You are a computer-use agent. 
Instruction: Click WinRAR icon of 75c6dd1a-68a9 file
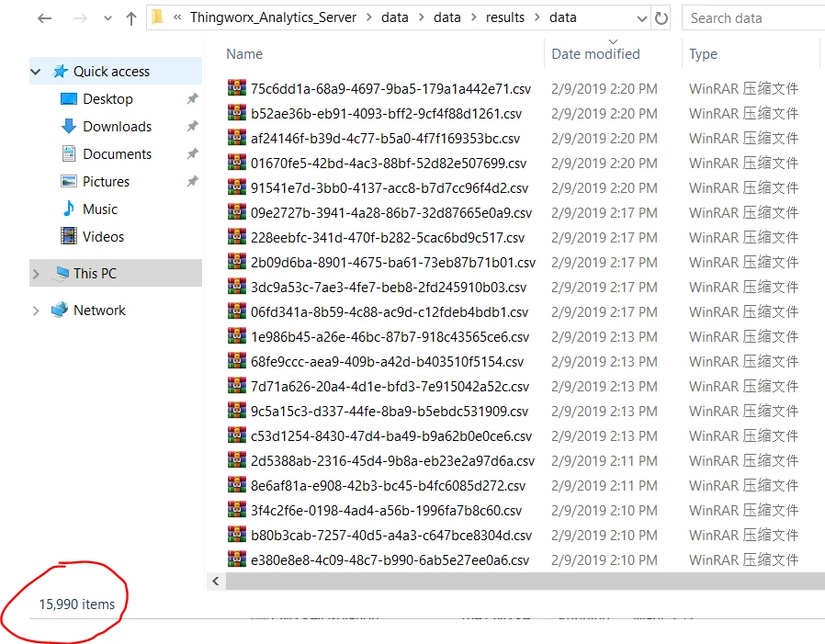pos(237,87)
